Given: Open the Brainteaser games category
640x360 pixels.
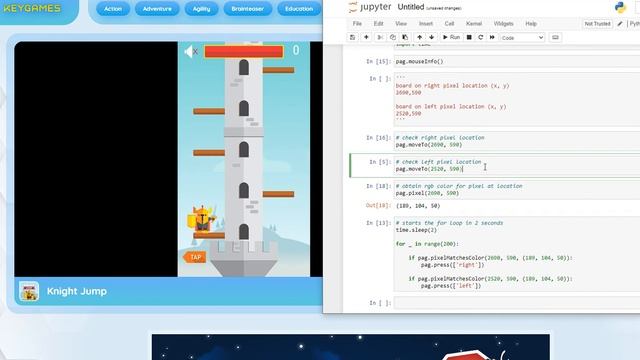Looking at the screenshot, I should [247, 9].
